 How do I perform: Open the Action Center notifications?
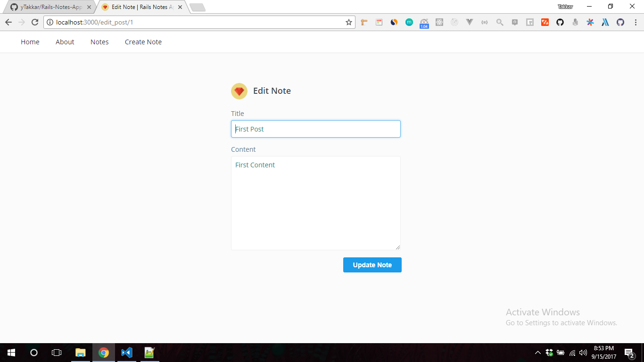click(x=629, y=353)
